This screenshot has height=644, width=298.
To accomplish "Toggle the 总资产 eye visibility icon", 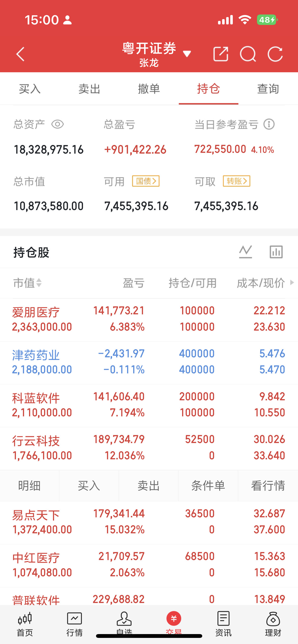I will tap(58, 124).
